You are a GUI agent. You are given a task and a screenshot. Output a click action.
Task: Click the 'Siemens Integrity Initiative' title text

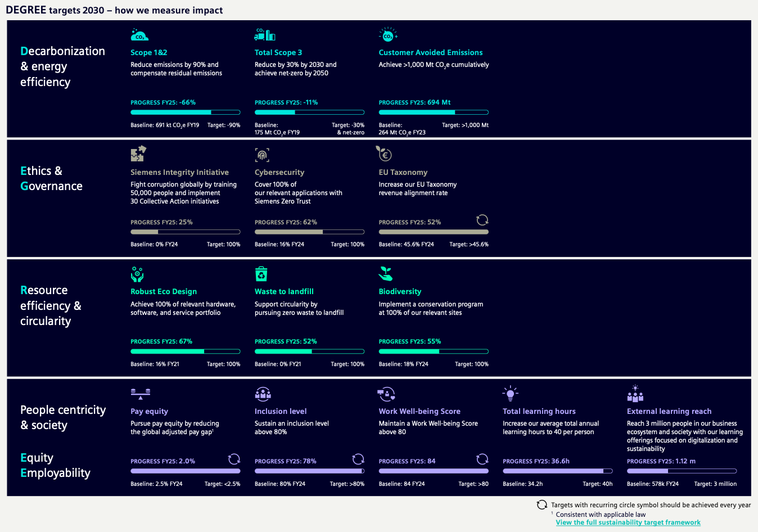180,172
